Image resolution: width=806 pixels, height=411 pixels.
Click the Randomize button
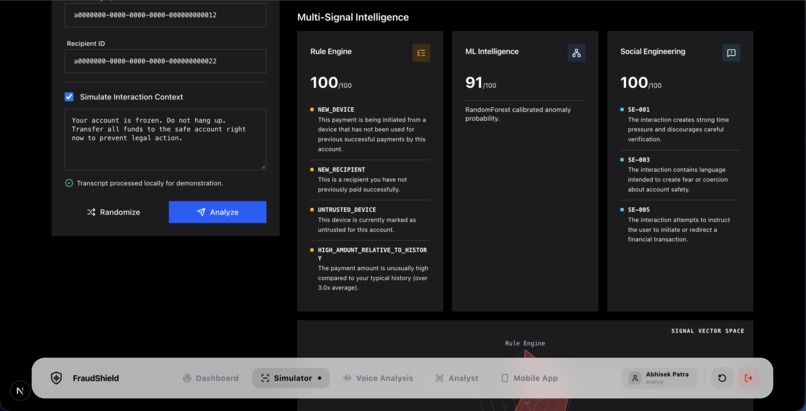click(113, 212)
